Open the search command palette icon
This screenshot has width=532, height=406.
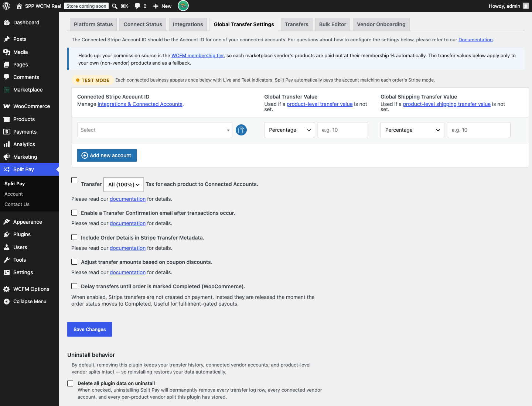click(115, 6)
